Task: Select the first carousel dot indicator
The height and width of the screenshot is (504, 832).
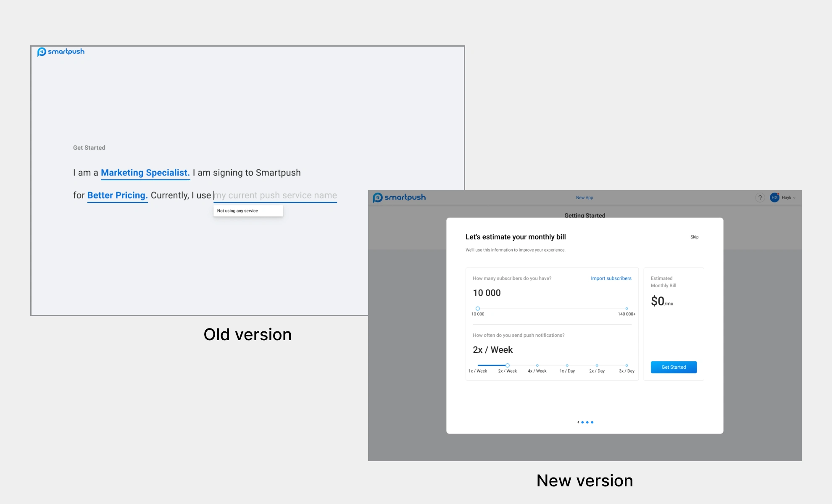Action: point(582,422)
